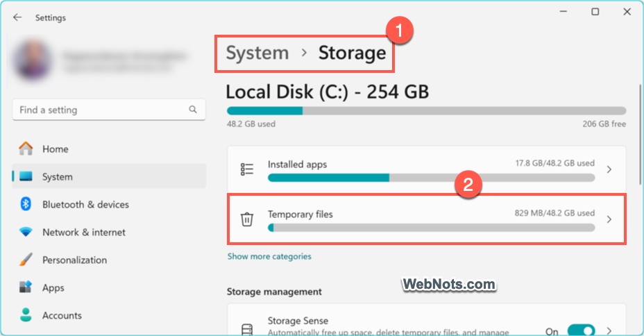Toggle the Storage Sense switch off

click(581, 331)
